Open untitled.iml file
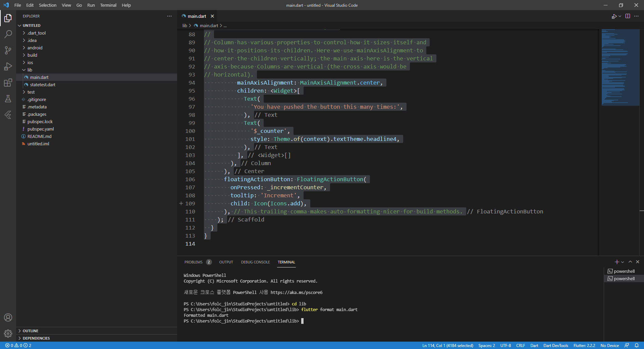 (38, 144)
